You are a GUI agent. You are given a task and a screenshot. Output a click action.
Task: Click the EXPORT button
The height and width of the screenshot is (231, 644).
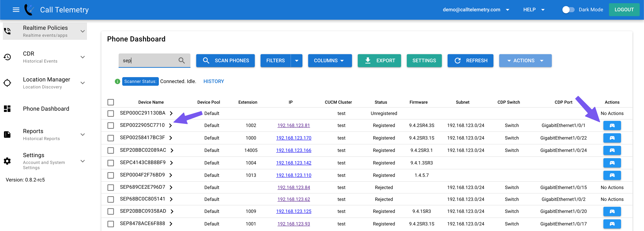point(379,61)
